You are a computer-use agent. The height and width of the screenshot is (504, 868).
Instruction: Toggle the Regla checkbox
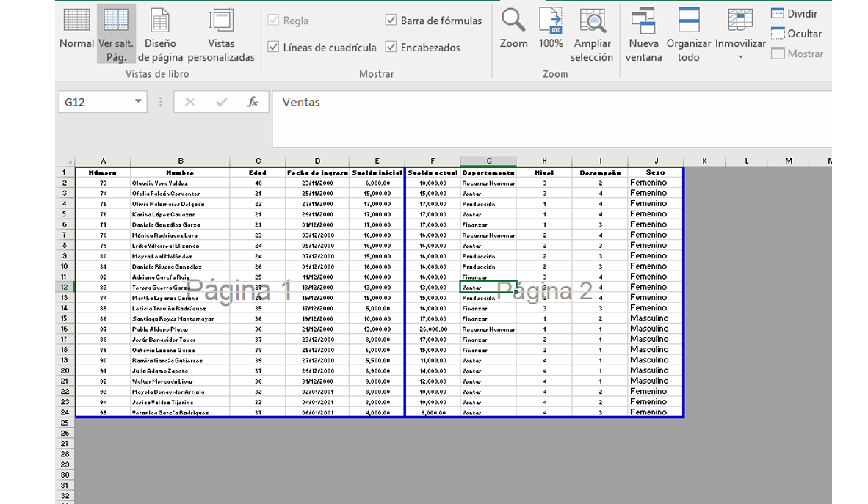point(273,21)
